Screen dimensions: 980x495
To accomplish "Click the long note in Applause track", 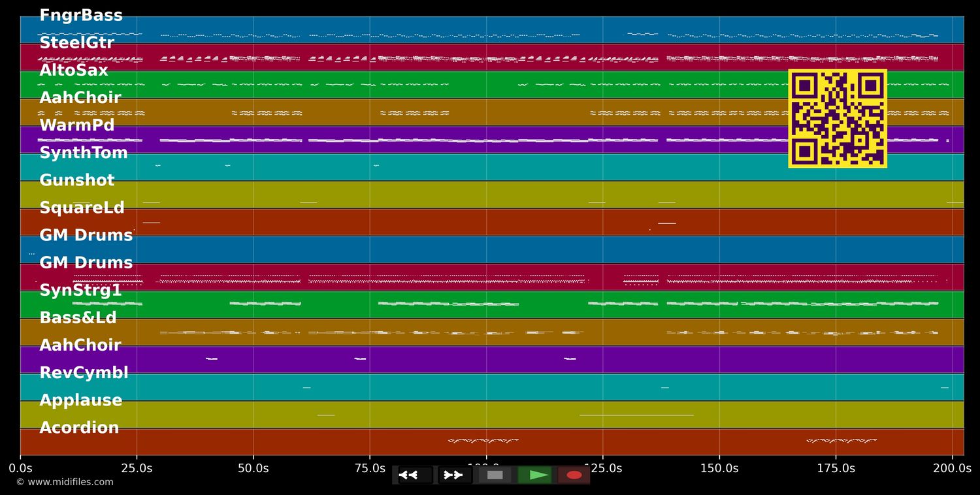I will (636, 415).
